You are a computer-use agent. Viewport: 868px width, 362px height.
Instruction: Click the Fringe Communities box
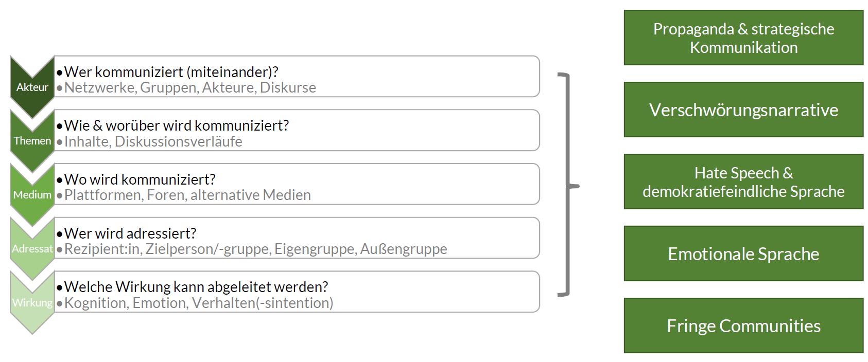(x=743, y=325)
